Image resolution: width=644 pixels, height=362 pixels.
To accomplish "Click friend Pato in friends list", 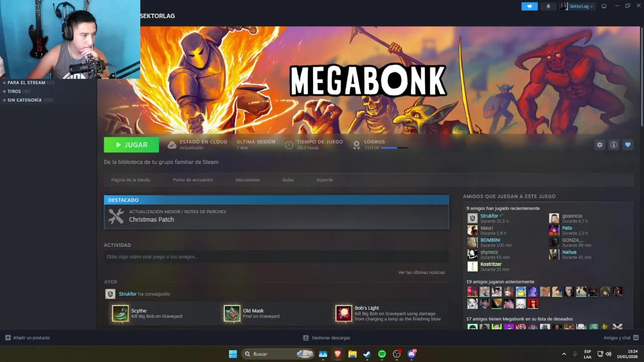I will (x=567, y=228).
